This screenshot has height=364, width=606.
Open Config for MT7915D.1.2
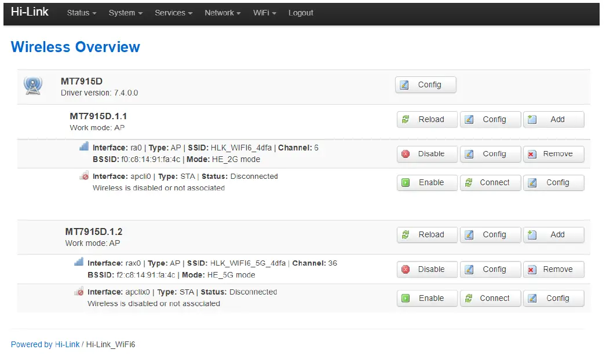pyautogui.click(x=491, y=235)
